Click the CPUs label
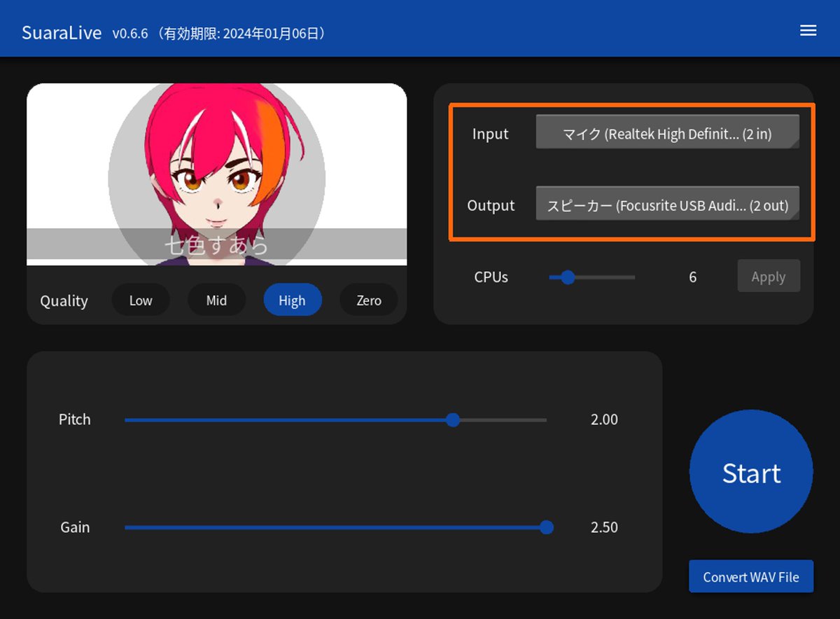The height and width of the screenshot is (619, 840). point(491,277)
